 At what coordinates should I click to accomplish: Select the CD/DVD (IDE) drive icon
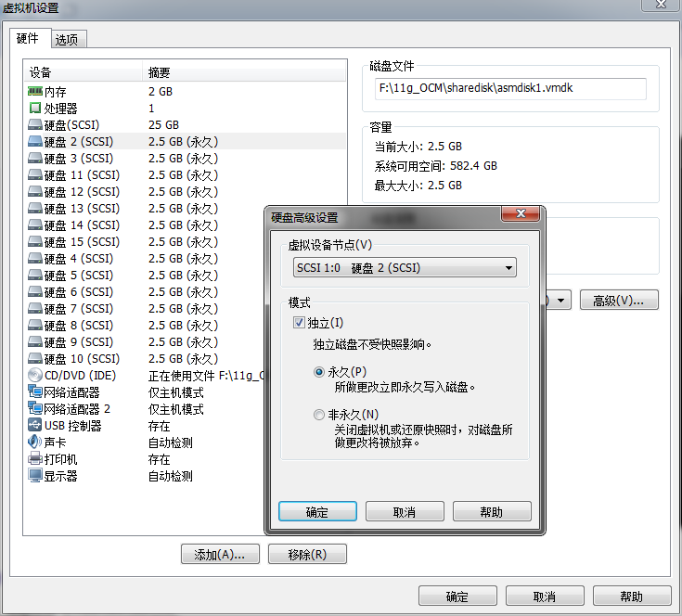[x=35, y=376]
